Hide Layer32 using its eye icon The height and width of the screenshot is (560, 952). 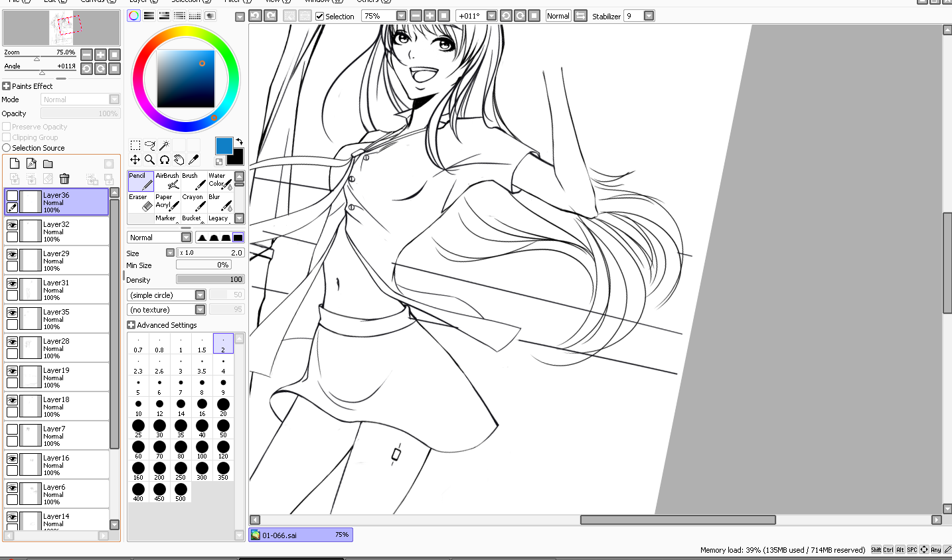pos(12,225)
